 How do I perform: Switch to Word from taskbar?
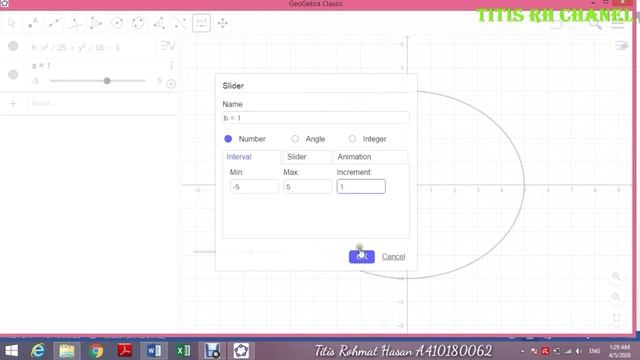coord(154,351)
